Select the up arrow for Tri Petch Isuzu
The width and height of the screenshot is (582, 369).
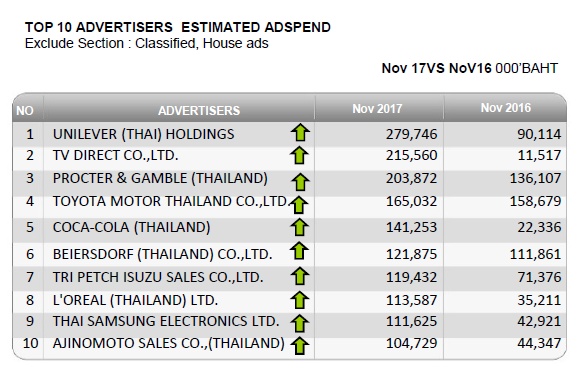[300, 276]
